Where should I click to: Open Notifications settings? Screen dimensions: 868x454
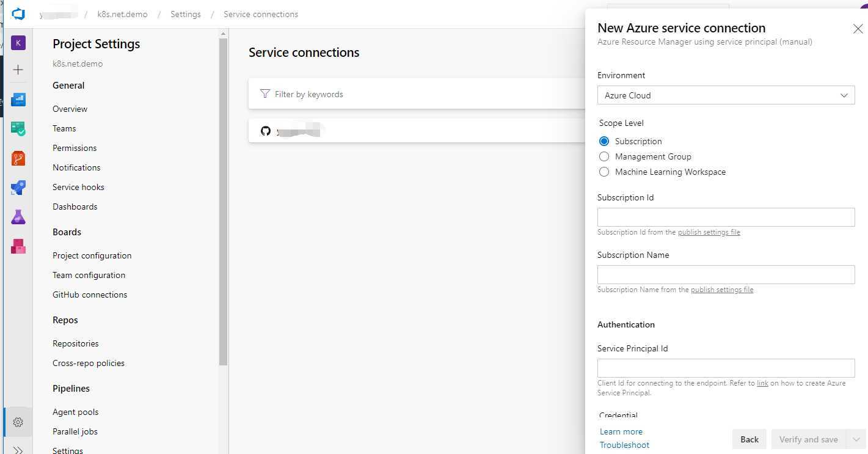coord(76,167)
